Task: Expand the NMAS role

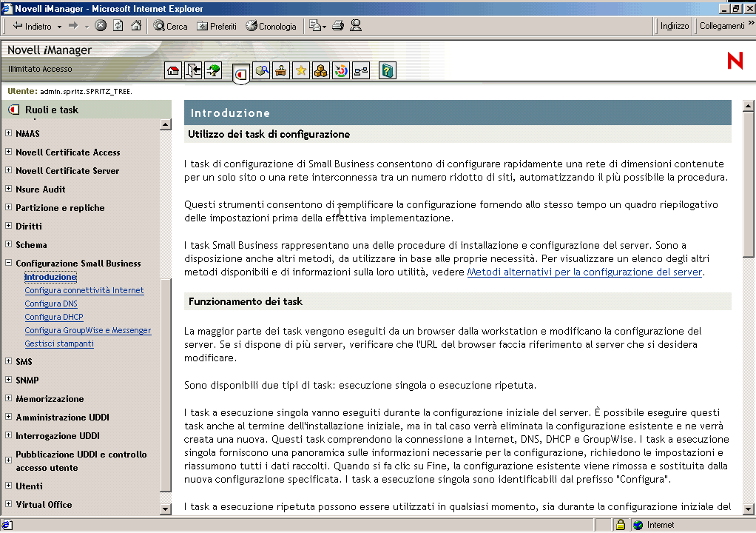Action: pos(8,133)
